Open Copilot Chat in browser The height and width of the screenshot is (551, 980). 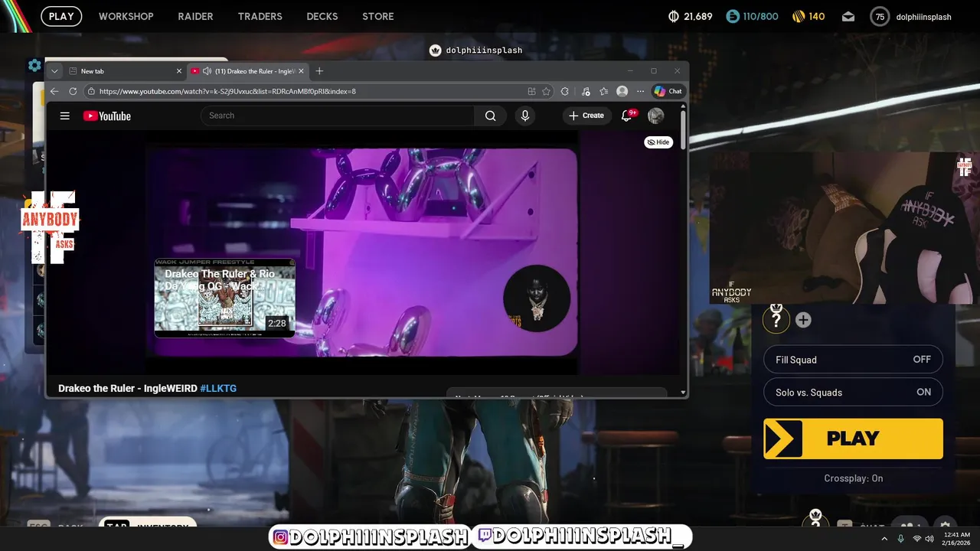point(668,91)
